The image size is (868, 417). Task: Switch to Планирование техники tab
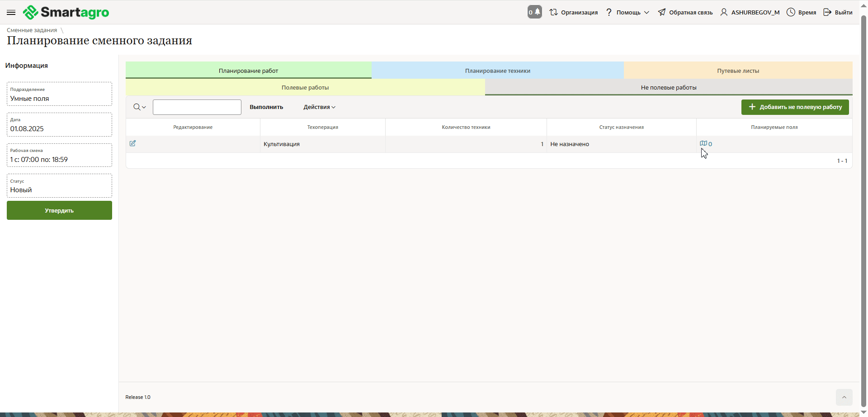pyautogui.click(x=497, y=71)
